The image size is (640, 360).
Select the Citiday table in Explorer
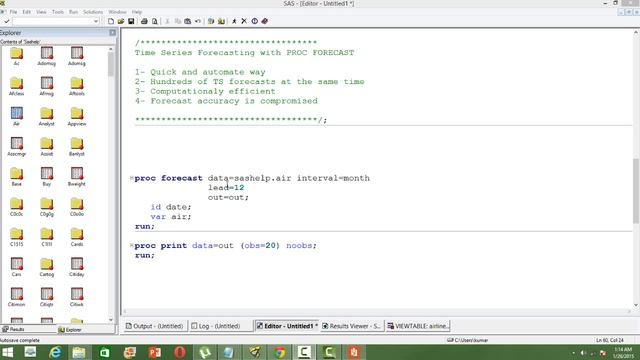(77, 267)
